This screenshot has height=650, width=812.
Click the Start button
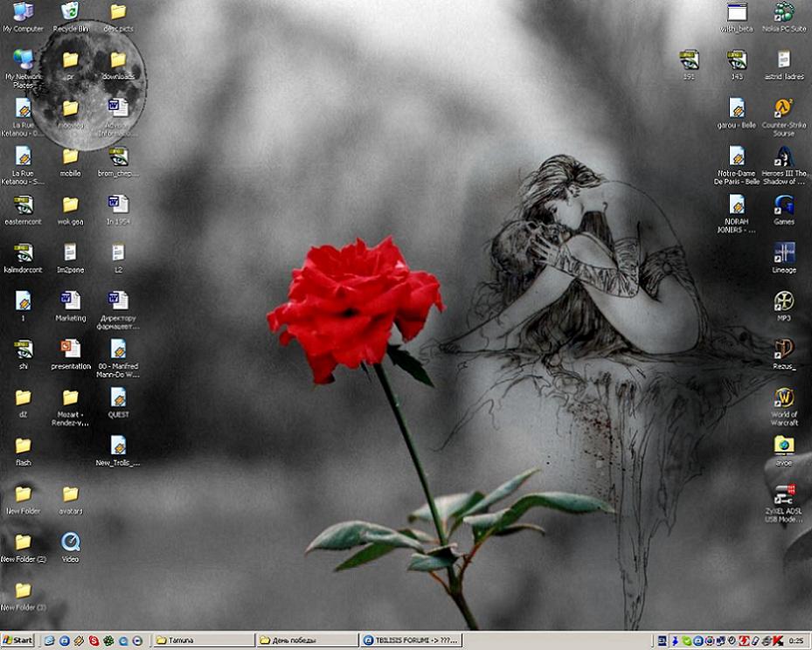(x=17, y=640)
